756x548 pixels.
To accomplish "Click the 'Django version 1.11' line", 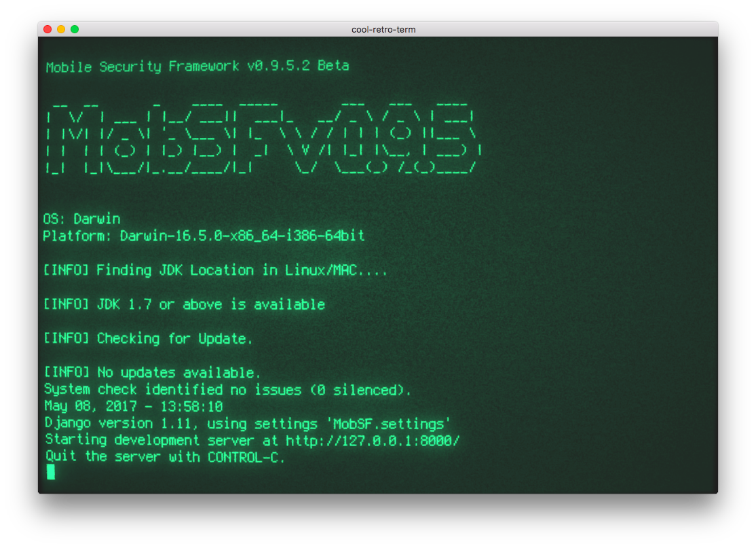I will 247,424.
